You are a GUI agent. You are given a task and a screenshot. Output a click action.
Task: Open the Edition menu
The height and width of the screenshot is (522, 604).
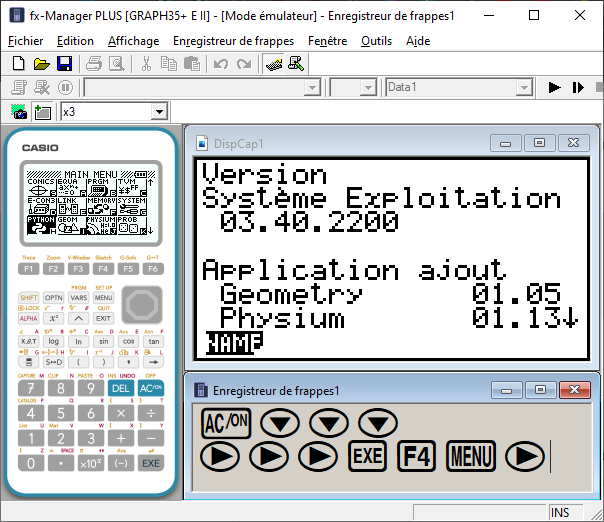point(75,41)
